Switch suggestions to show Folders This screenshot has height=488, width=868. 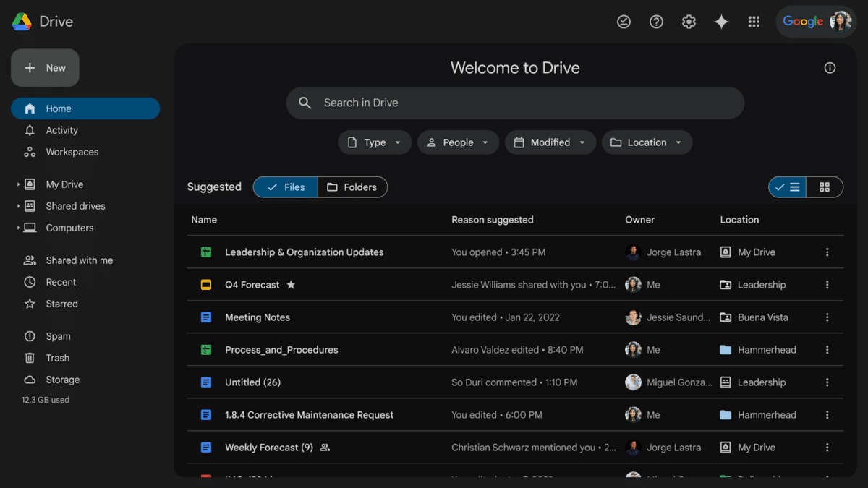[x=352, y=187]
